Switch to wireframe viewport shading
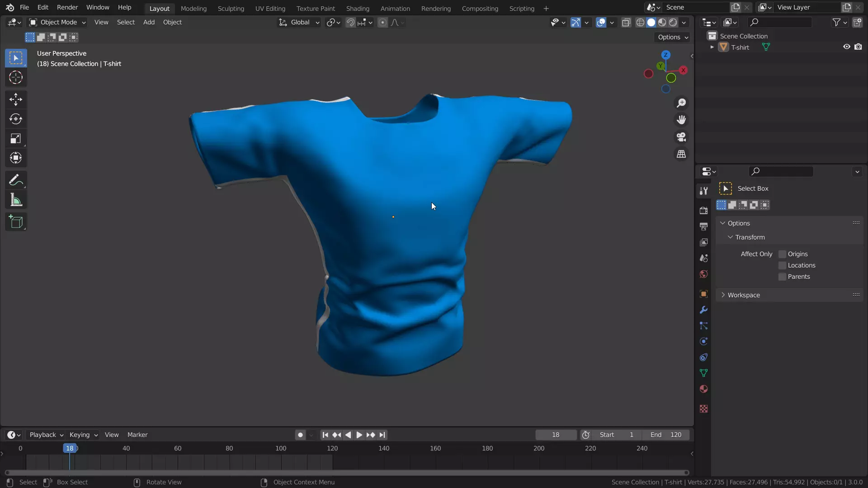This screenshot has width=868, height=488. (640, 22)
